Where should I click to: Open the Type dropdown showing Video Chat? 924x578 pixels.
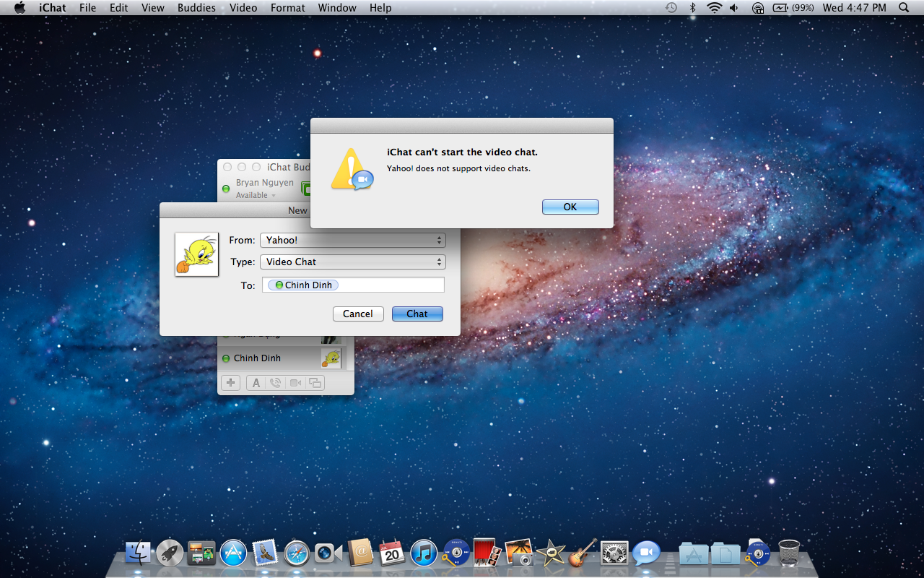353,262
